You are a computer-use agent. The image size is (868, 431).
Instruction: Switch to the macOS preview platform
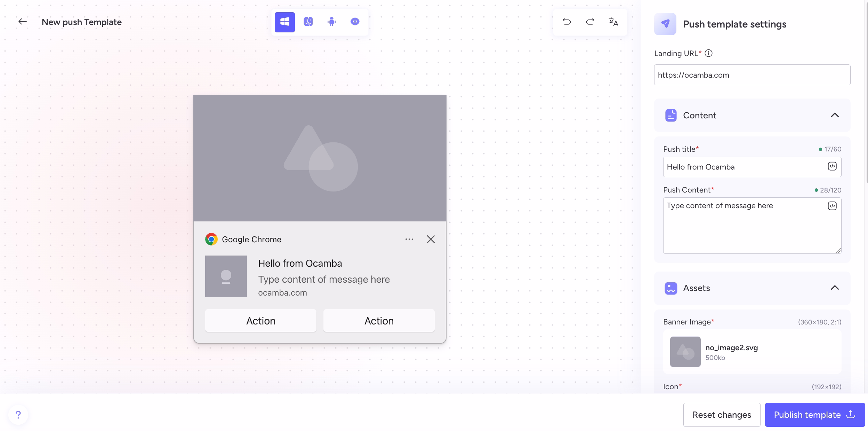point(308,22)
